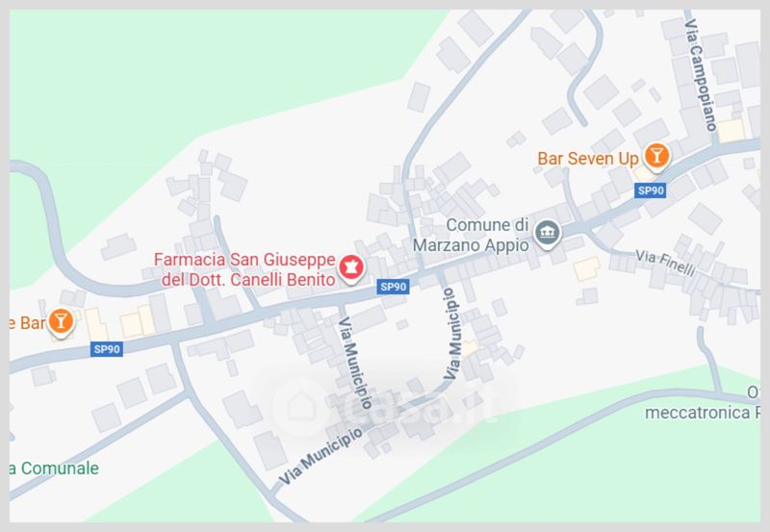Click the Farmacia San Giuseppe pharmacy pin
This screenshot has width=770, height=532.
click(351, 268)
